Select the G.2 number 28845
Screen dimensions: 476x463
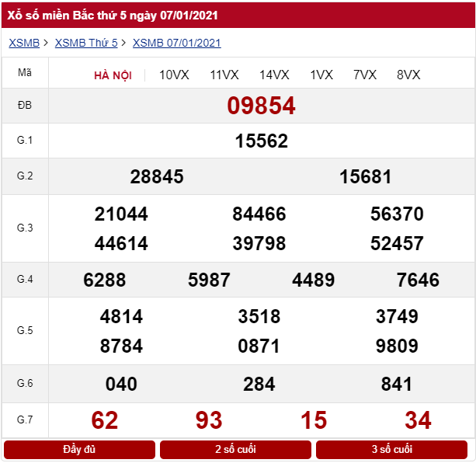point(157,176)
